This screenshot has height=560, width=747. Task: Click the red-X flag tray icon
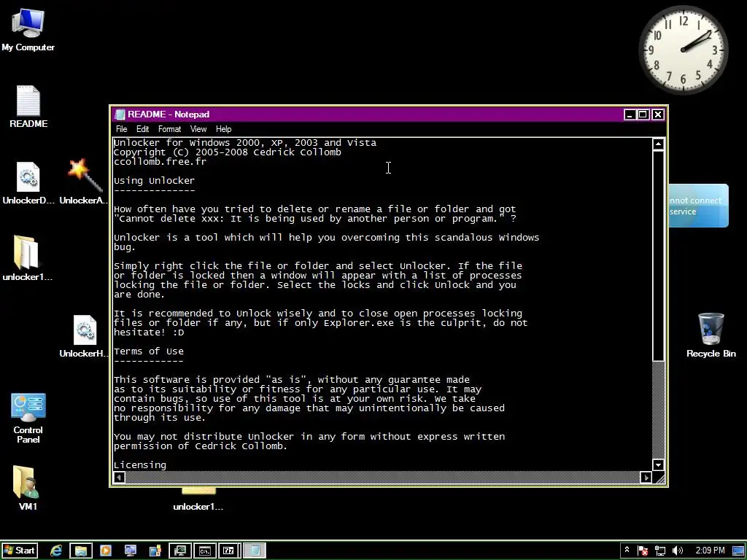[643, 551]
